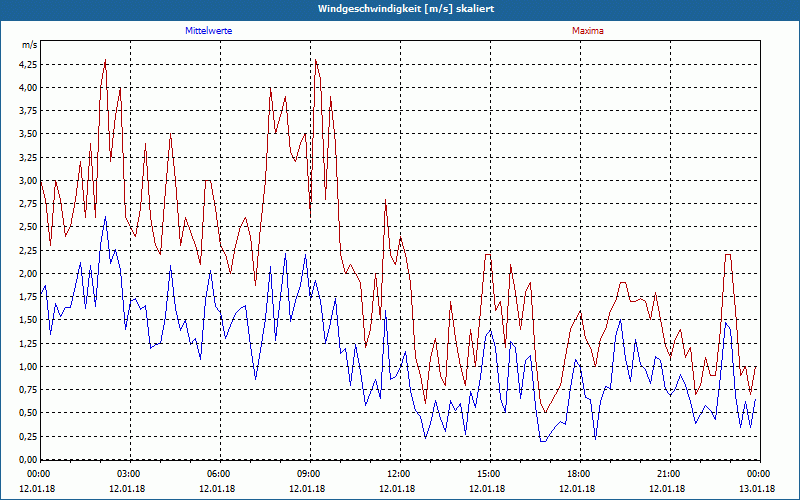Screen dimensions: 800x500
Task: Click the 13.01.18 date label
Action: [x=757, y=488]
